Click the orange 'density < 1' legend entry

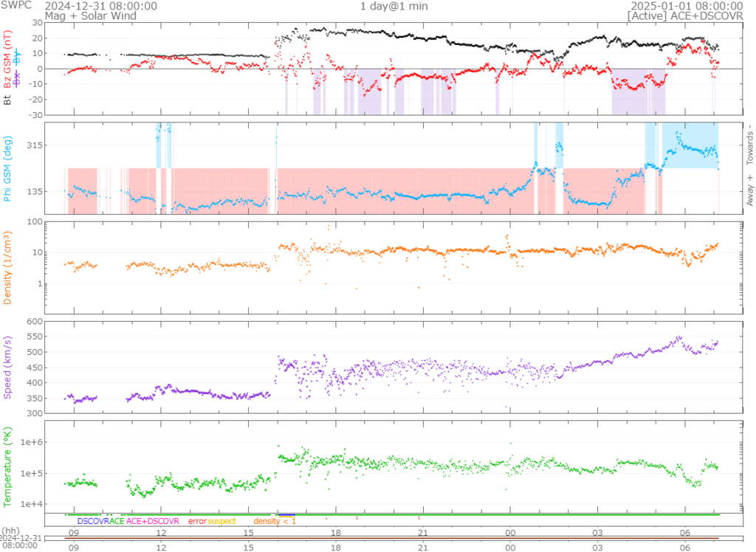[274, 521]
